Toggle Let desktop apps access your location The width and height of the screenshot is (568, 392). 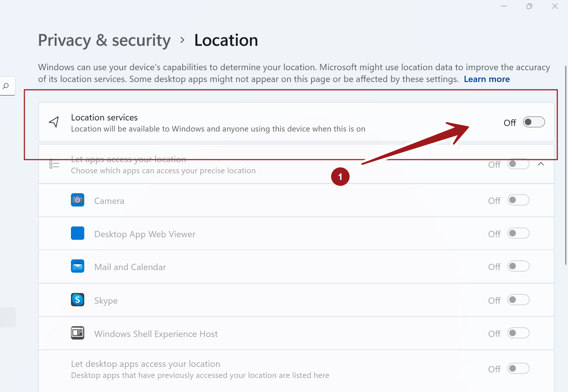tap(518, 368)
